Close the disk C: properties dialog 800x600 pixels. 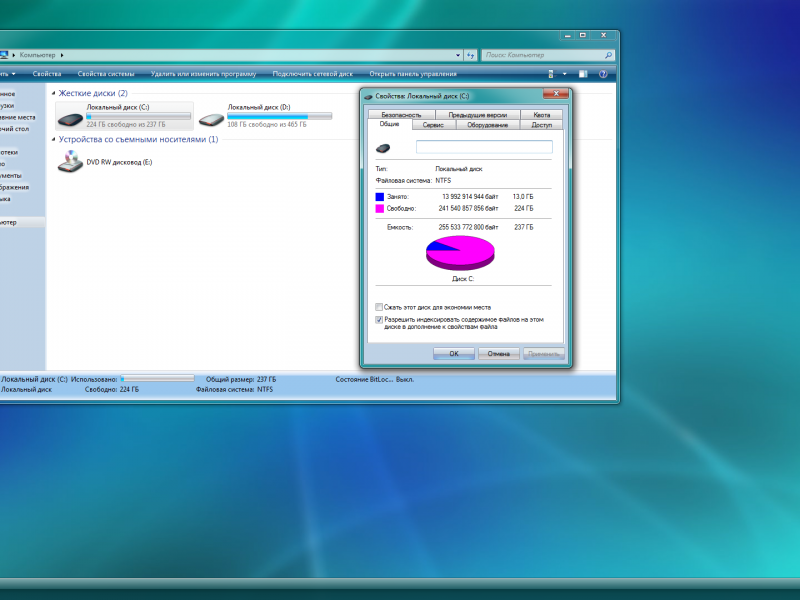coord(556,93)
